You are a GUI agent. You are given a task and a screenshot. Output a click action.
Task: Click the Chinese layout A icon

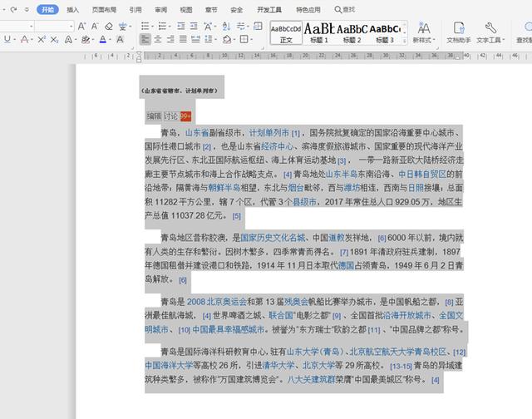(208, 26)
